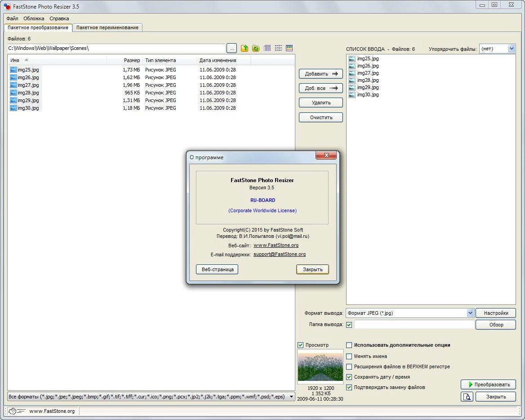525x420 pixels.
Task: Go up one folder level
Action: point(245,48)
